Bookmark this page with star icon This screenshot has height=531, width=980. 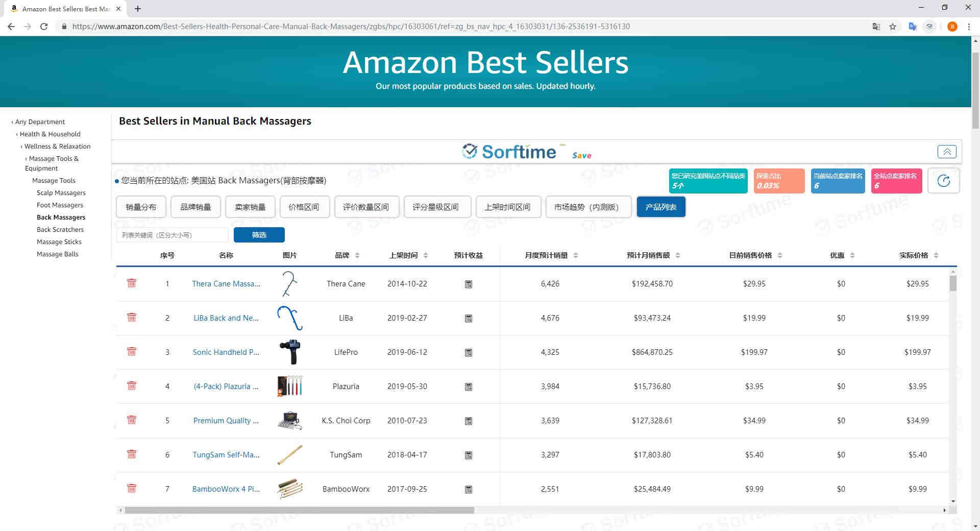893,27
